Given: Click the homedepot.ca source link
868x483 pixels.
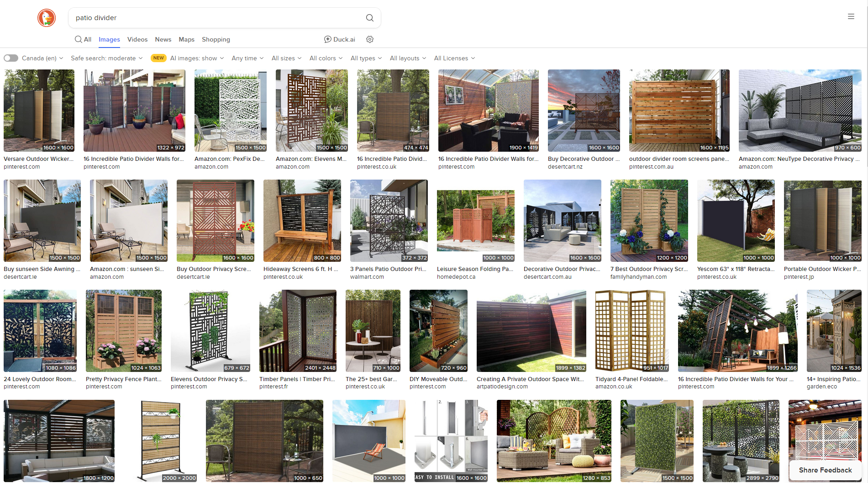Looking at the screenshot, I should click(x=456, y=277).
